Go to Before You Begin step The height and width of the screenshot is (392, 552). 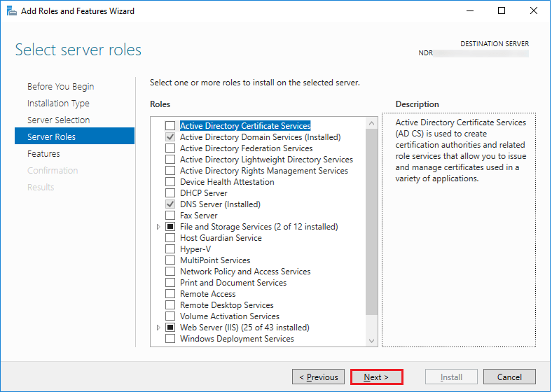60,87
